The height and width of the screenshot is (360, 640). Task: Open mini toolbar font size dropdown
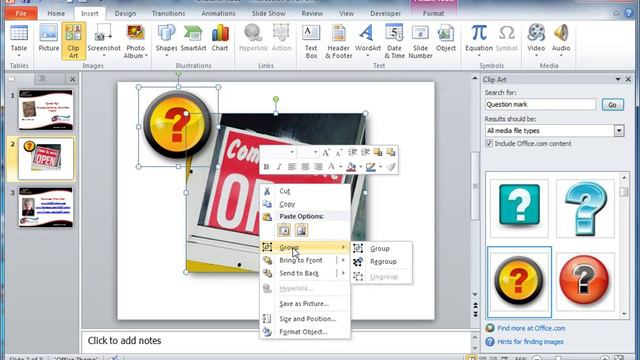coord(315,153)
